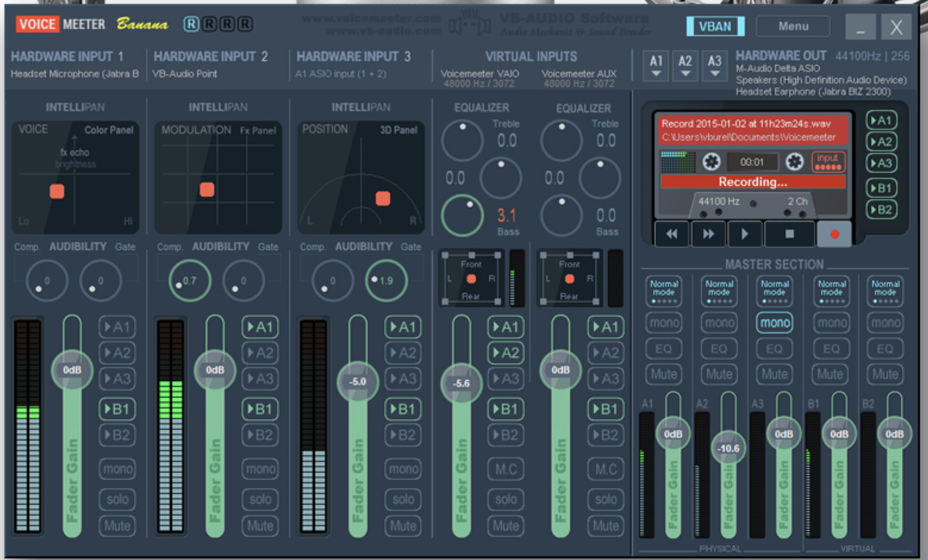This screenshot has width=928, height=560.
Task: Click the red record button
Action: click(834, 234)
